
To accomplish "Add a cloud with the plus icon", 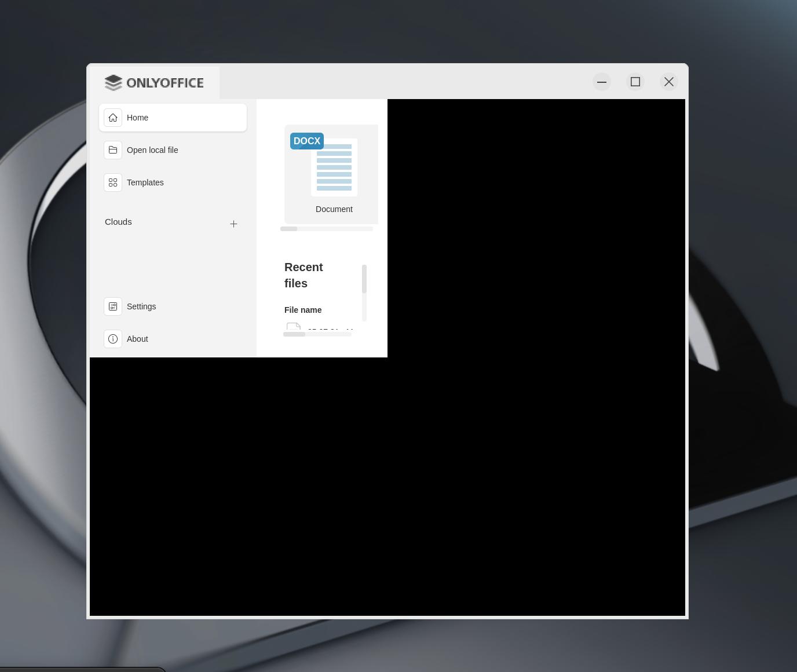I will point(233,224).
